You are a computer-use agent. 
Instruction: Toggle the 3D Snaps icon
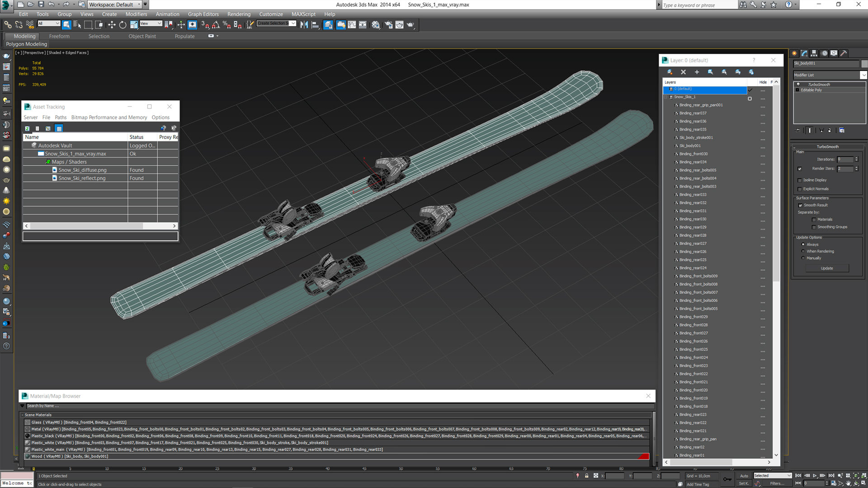click(205, 24)
